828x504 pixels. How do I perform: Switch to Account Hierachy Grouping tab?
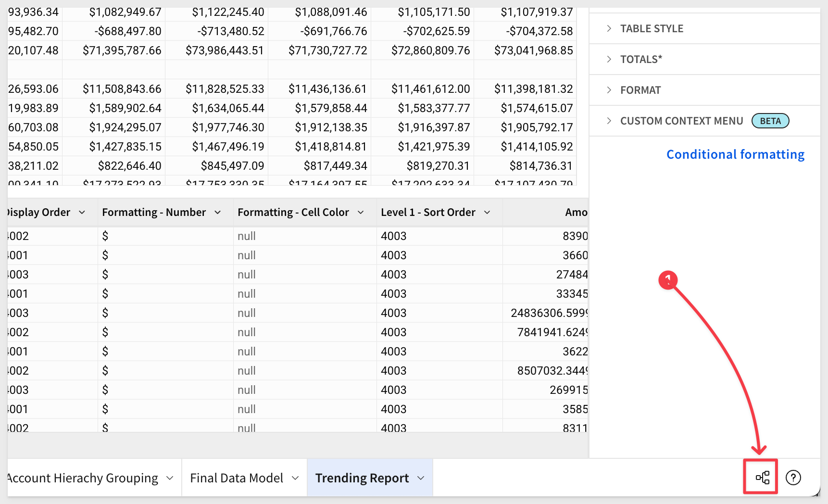tap(83, 478)
